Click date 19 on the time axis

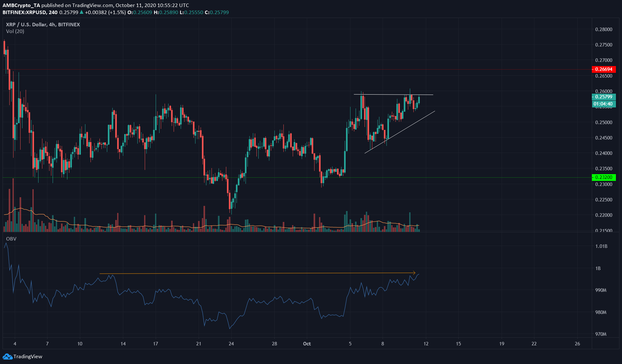[x=502, y=343]
